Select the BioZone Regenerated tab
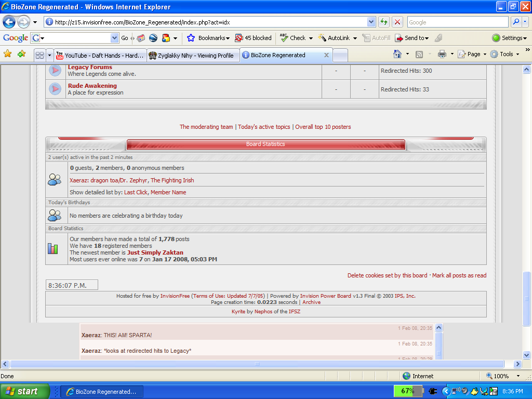Image resolution: width=532 pixels, height=399 pixels. coord(282,55)
